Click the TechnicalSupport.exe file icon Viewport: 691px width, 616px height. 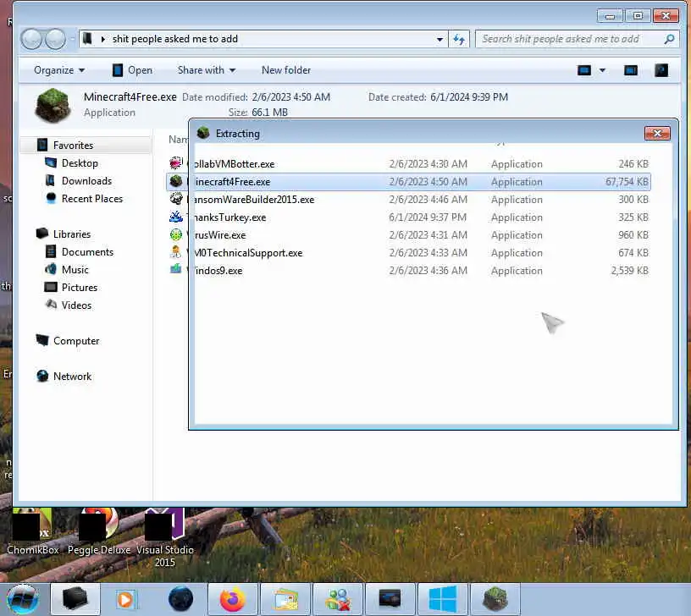176,252
